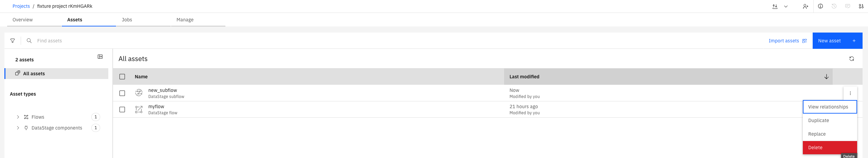
Task: Open the dropdown next to import/export
Action: pyautogui.click(x=786, y=6)
